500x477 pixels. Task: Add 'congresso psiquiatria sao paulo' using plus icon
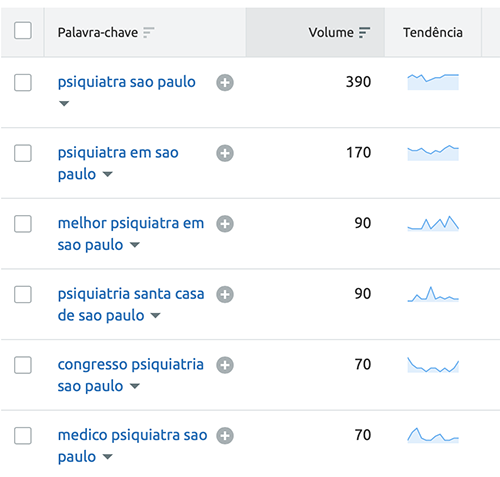(225, 365)
